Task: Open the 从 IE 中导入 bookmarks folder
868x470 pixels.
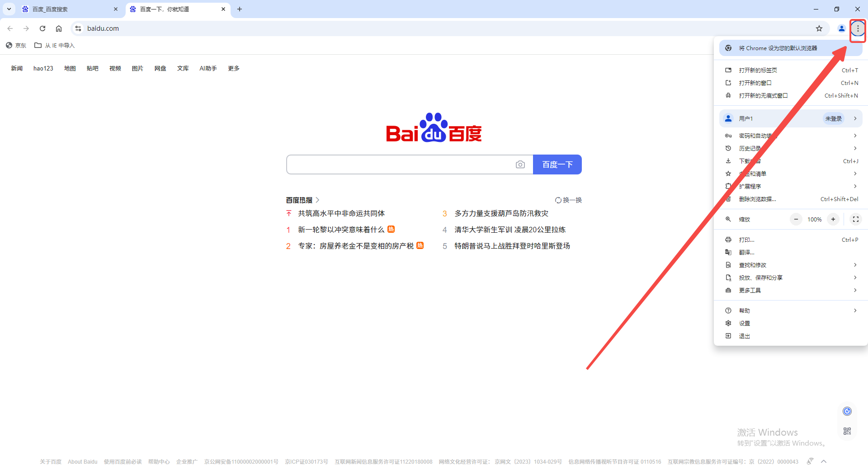Action: point(54,45)
